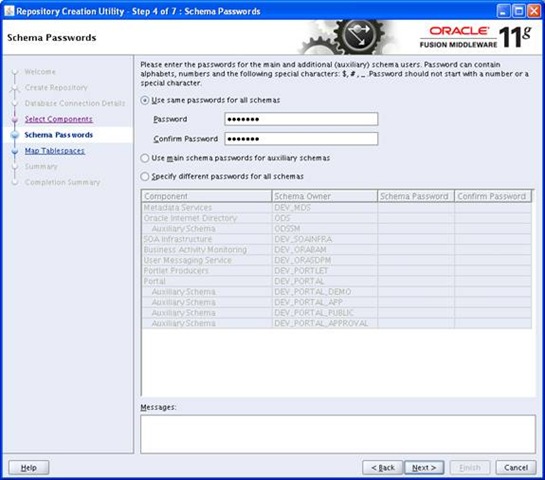The image size is (545, 480).
Task: Click the Back button
Action: point(383,468)
